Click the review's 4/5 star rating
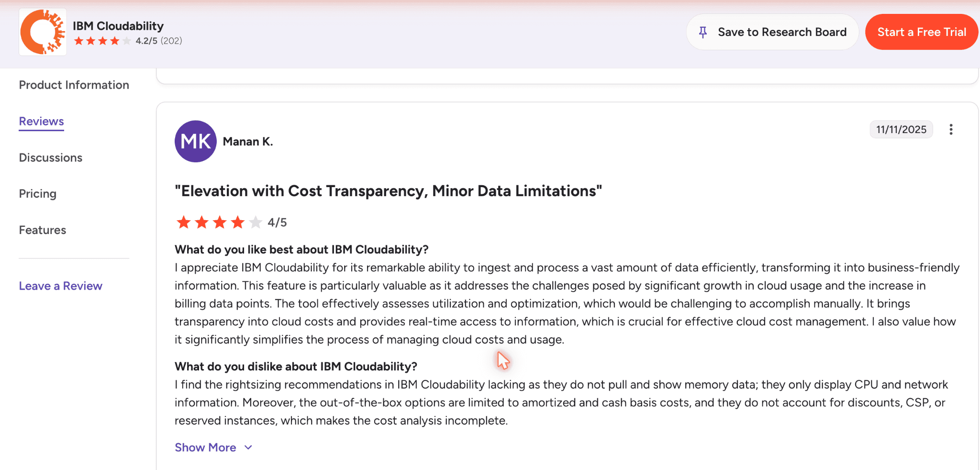Screen dimensions: 980x470 [x=231, y=222]
